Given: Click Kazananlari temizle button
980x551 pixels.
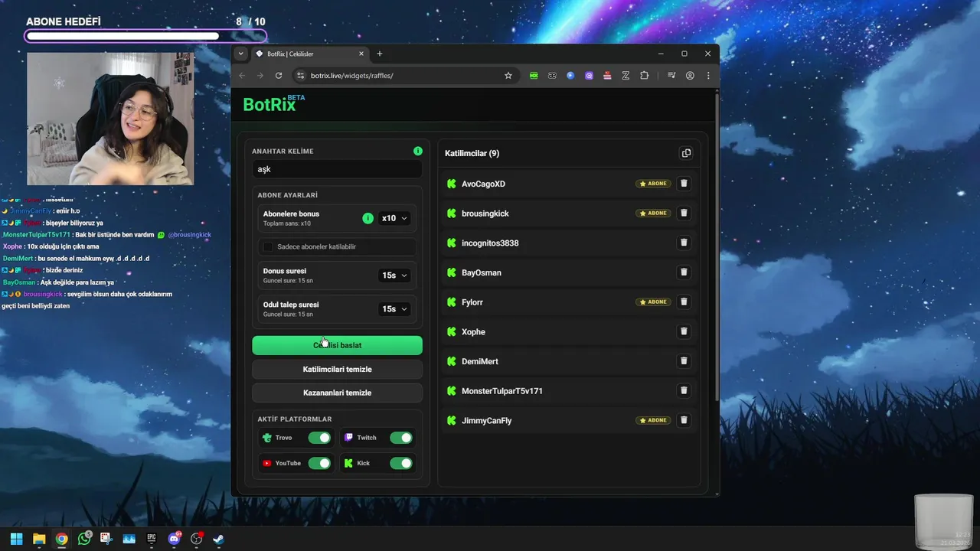Looking at the screenshot, I should point(337,393).
